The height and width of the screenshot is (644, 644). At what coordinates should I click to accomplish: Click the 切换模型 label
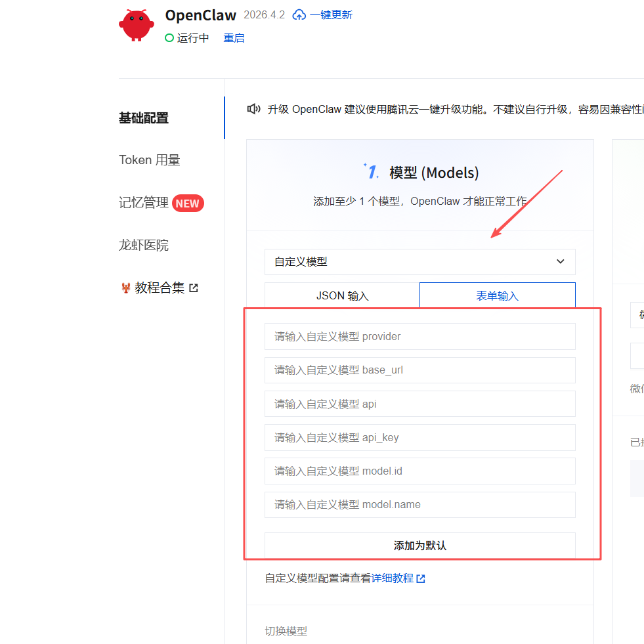(286, 632)
